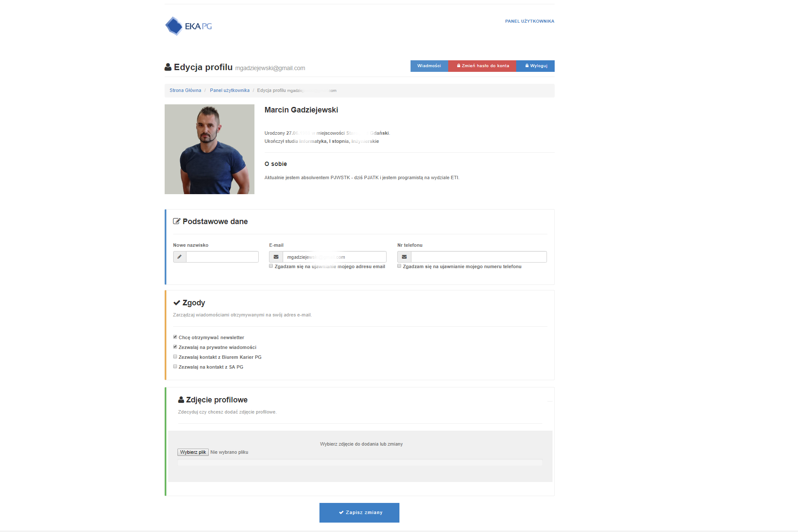Check Zezwalaj na kontakt z SA PG
Screen dimensions: 798x532
(175, 366)
